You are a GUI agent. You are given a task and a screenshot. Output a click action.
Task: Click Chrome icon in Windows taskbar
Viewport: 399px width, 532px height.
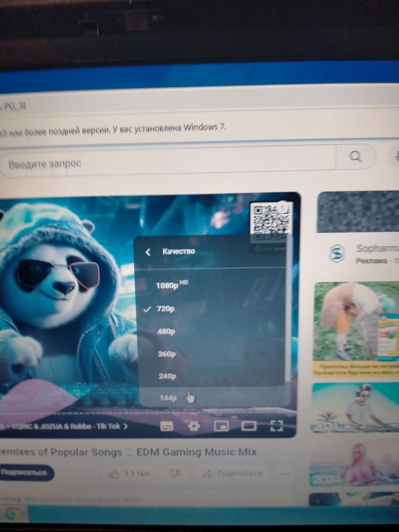click(x=12, y=514)
